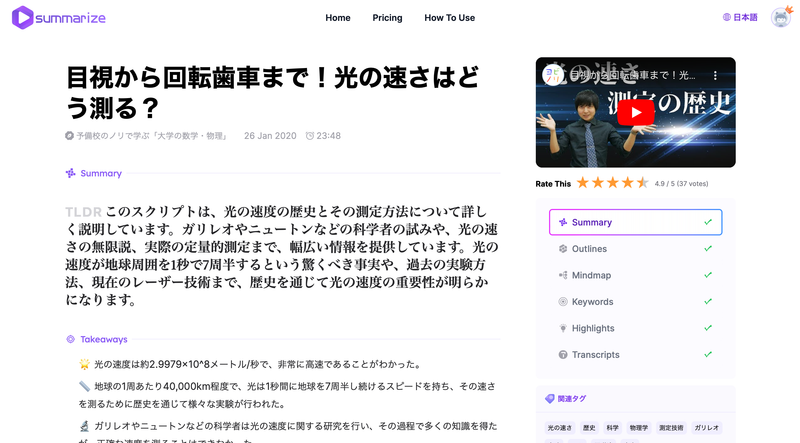Open the user avatar profile menu
Screen dimensions: 800x443
(781, 17)
